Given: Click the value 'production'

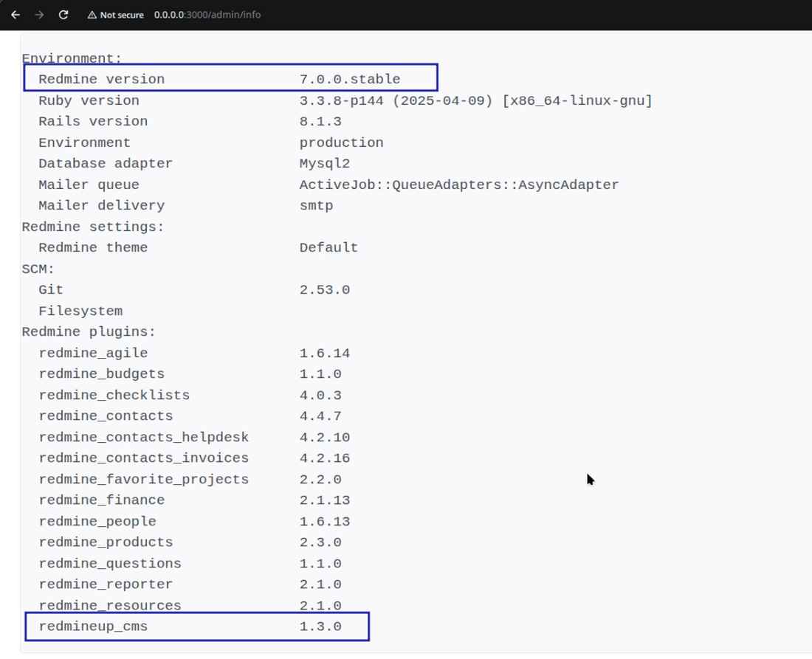Looking at the screenshot, I should coord(341,142).
